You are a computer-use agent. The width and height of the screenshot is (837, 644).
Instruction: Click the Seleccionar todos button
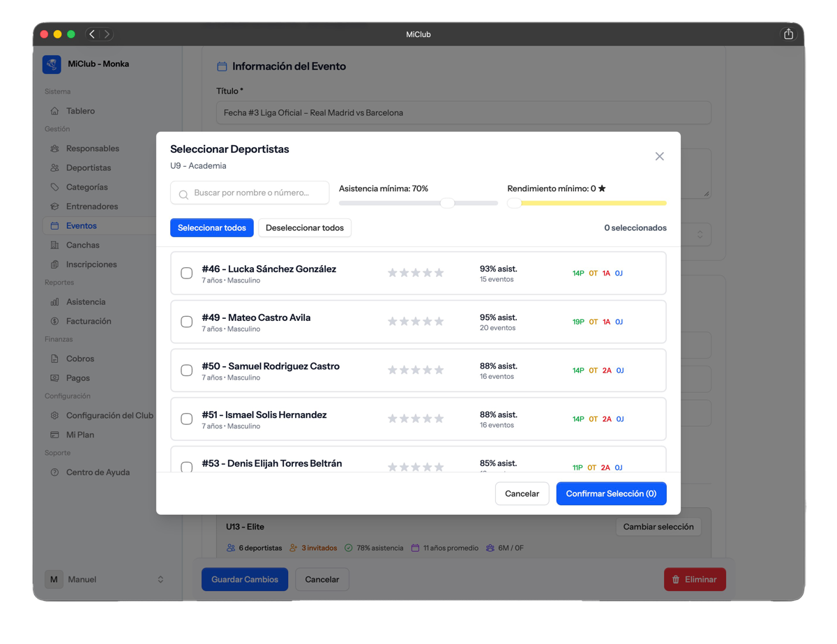click(212, 228)
